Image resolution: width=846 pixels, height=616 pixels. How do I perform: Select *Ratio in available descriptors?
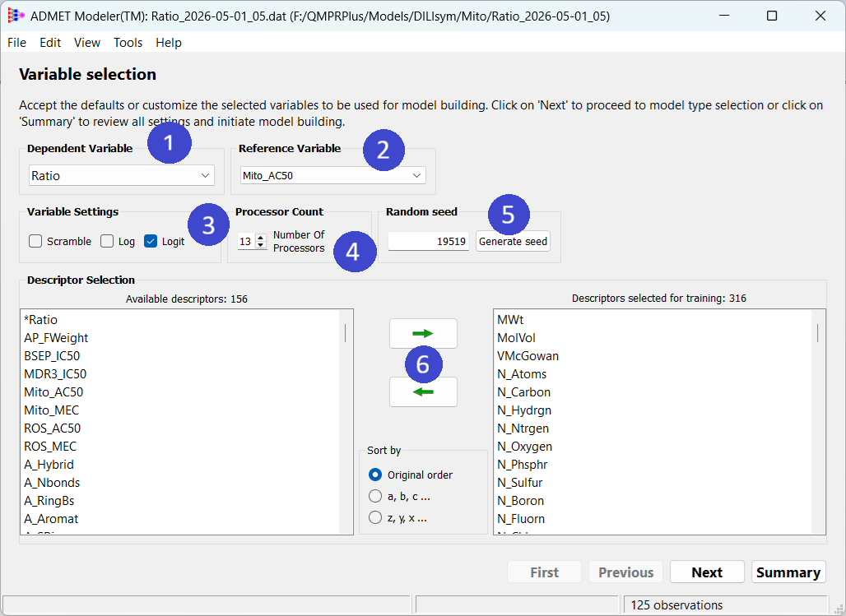(x=41, y=320)
